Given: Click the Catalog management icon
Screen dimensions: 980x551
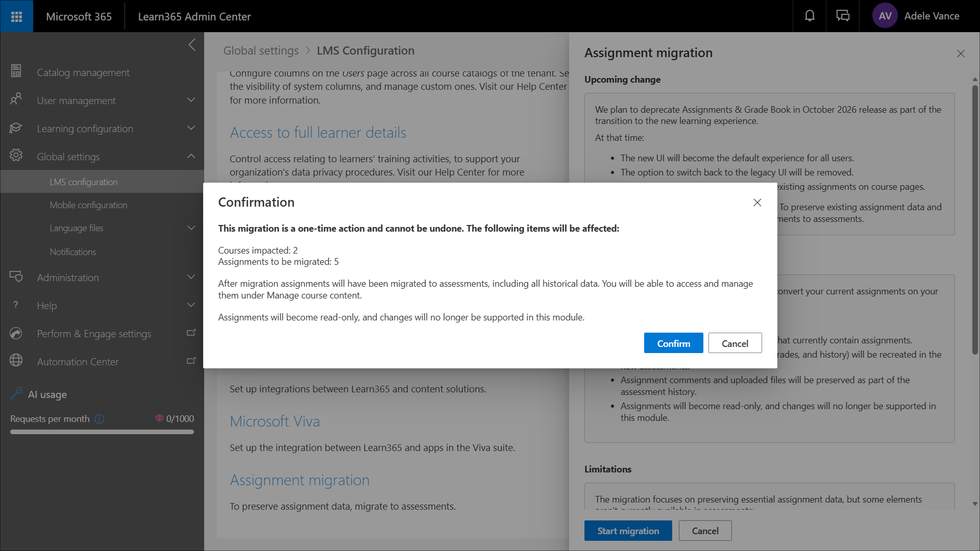Looking at the screenshot, I should click(16, 71).
